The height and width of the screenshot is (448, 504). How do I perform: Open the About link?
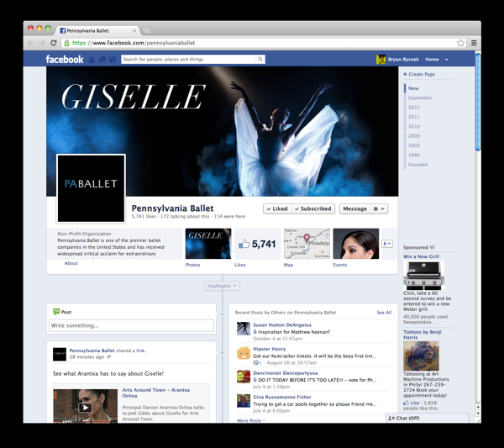pyautogui.click(x=71, y=263)
